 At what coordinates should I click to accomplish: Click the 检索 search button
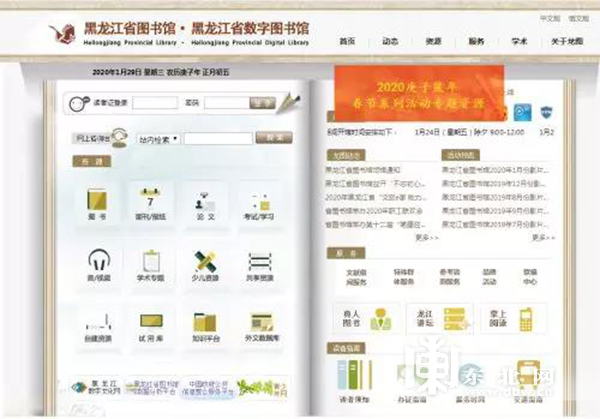(x=274, y=138)
